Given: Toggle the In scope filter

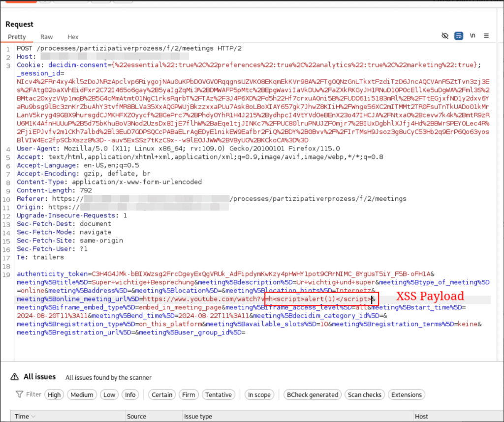Looking at the screenshot, I should click(x=259, y=394).
